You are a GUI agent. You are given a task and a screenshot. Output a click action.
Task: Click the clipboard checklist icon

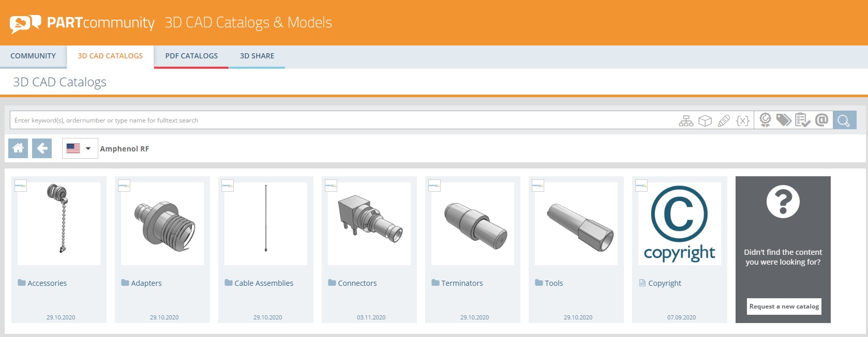802,120
